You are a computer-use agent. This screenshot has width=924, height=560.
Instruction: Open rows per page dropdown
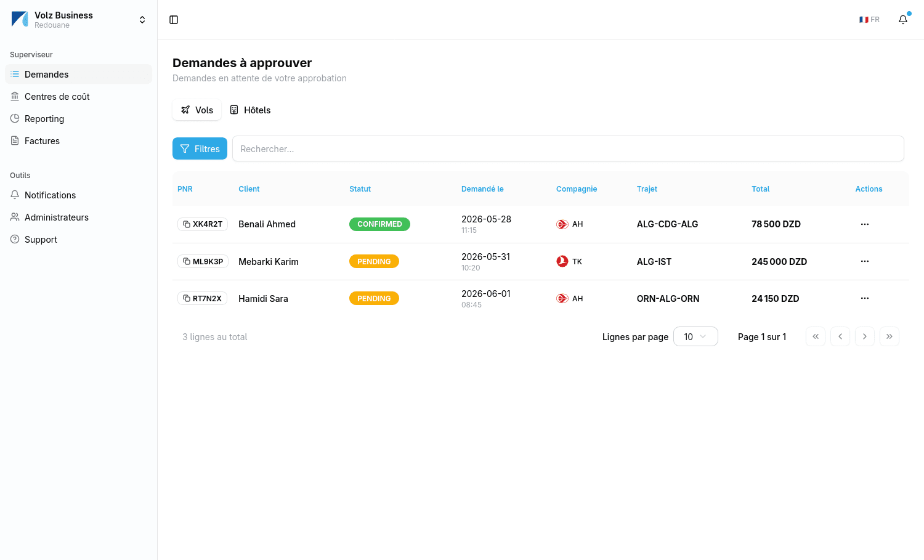(x=695, y=336)
